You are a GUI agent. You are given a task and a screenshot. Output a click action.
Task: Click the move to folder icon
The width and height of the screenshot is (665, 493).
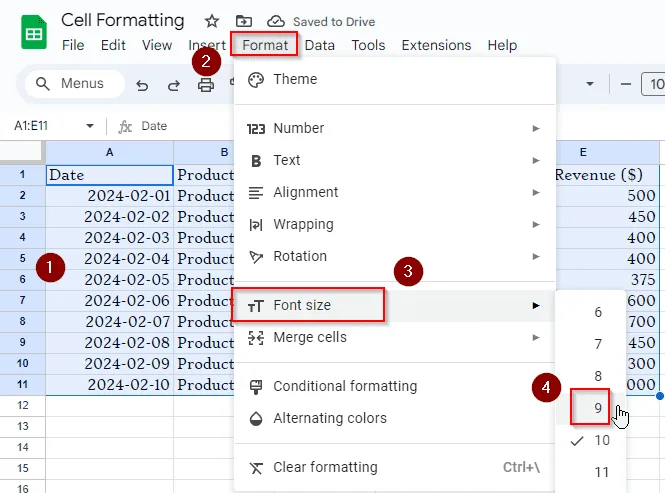coord(243,21)
